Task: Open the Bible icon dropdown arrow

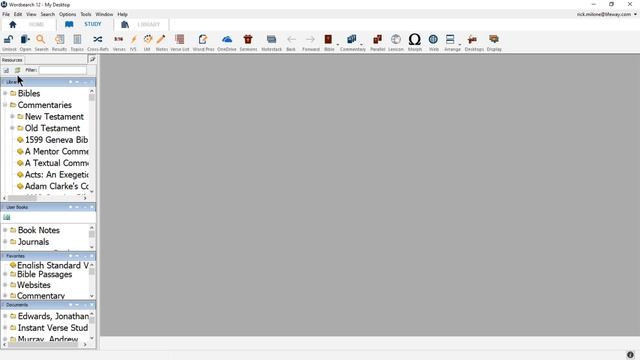Action: coord(338,44)
